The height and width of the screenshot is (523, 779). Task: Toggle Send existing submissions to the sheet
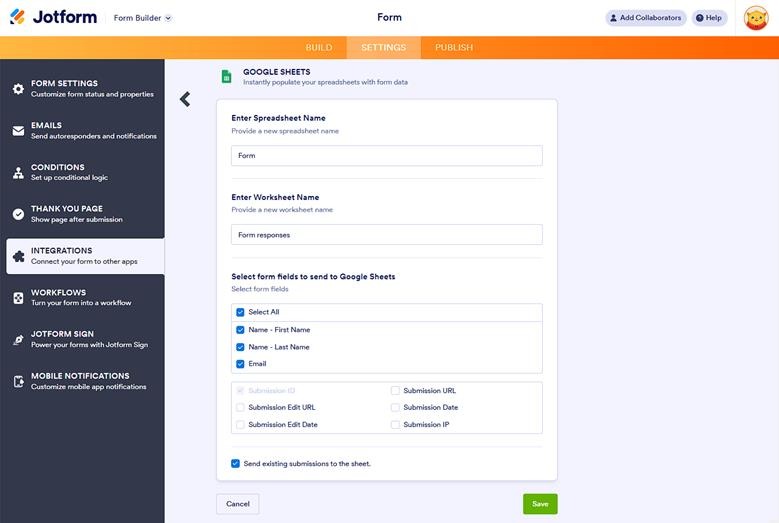[235, 463]
